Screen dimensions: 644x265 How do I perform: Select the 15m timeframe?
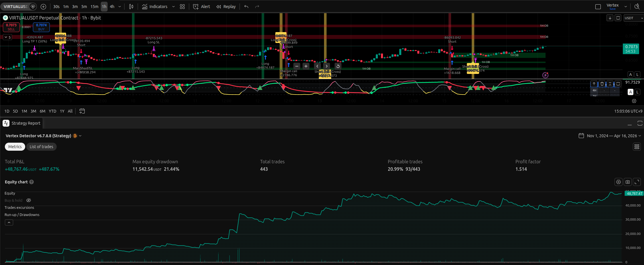(94, 7)
